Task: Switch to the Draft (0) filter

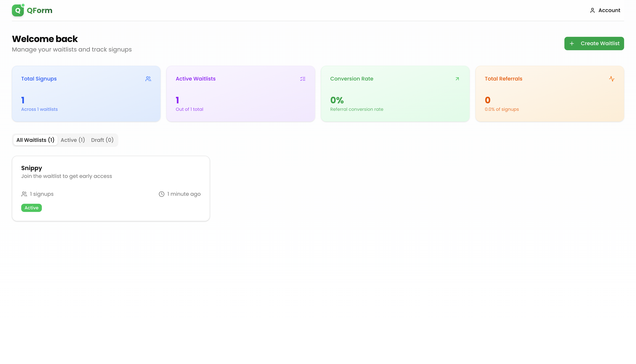Action: tap(102, 140)
